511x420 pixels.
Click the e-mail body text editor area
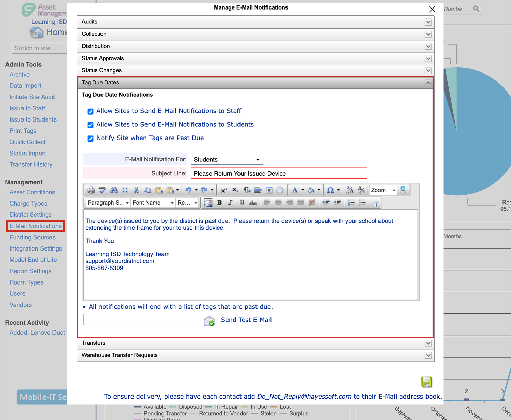click(251, 255)
